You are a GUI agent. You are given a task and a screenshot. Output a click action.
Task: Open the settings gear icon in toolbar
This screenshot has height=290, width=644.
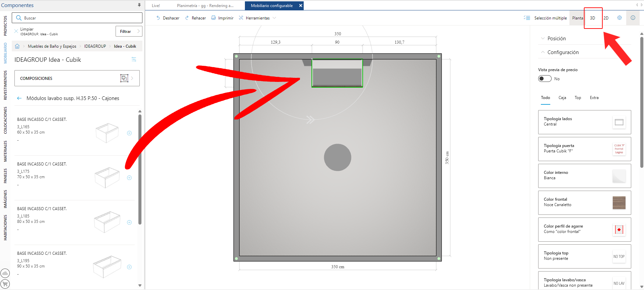tap(619, 18)
